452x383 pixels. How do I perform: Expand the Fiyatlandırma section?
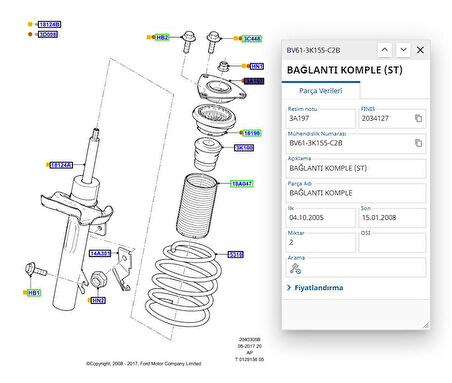(315, 288)
